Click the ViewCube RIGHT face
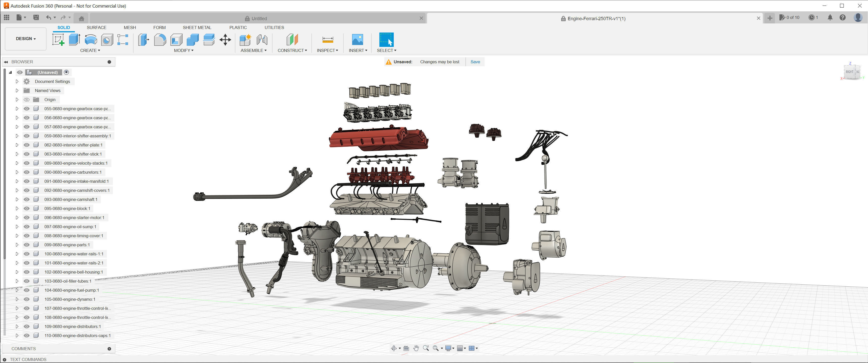Viewport: 868px width, 363px height. [849, 72]
